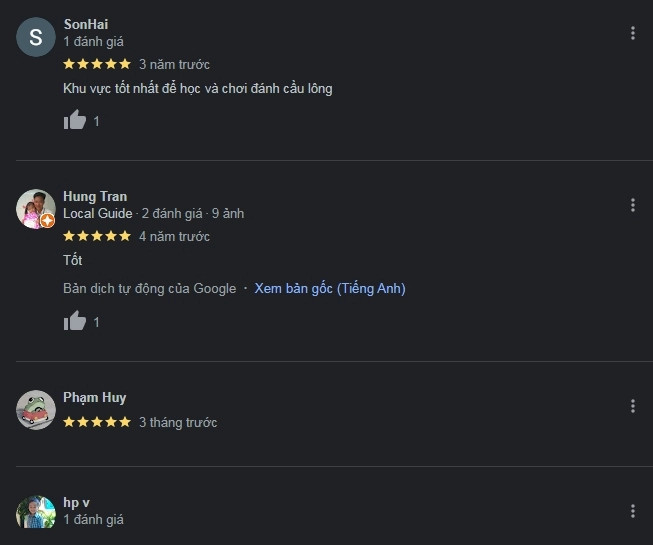Click the Local Guide badge on Hung Tran's avatar
Viewport: 653px width, 545px height.
(x=47, y=221)
